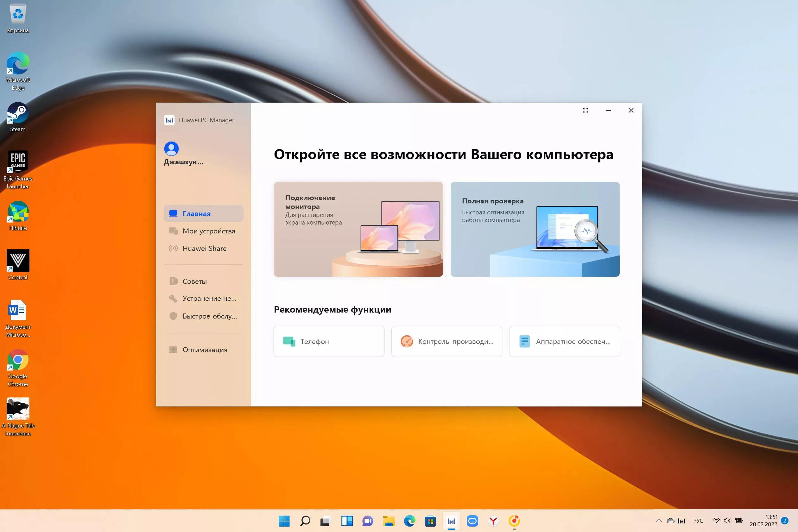Screen dimensions: 798x532
Task: Open the Huawei PC Manager menu dots
Action: 585,110
